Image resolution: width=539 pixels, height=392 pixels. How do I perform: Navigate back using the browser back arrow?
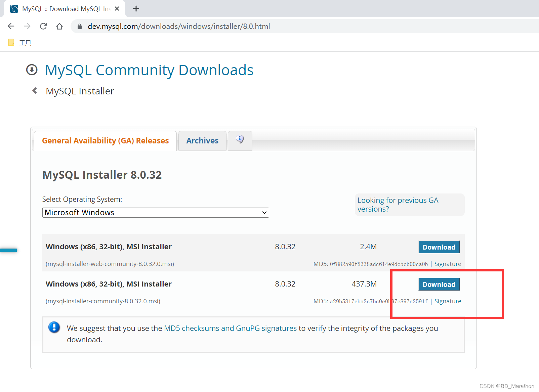pos(11,26)
